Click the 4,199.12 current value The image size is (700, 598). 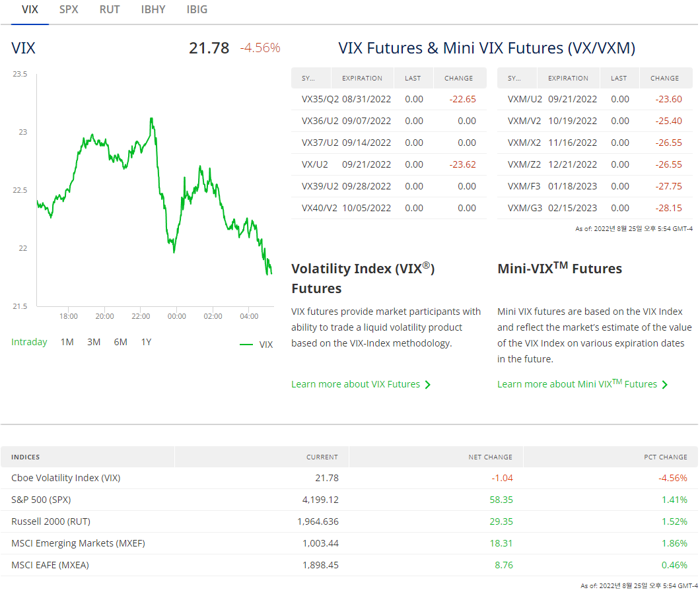pyautogui.click(x=320, y=500)
